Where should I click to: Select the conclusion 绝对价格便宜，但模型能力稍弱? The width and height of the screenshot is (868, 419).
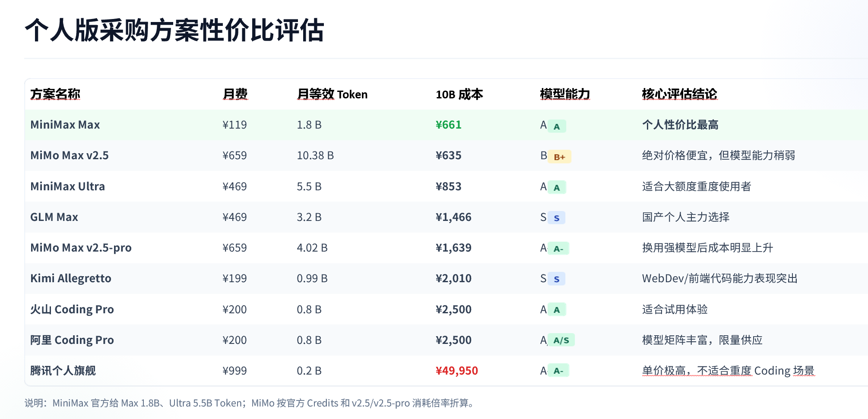[719, 155]
